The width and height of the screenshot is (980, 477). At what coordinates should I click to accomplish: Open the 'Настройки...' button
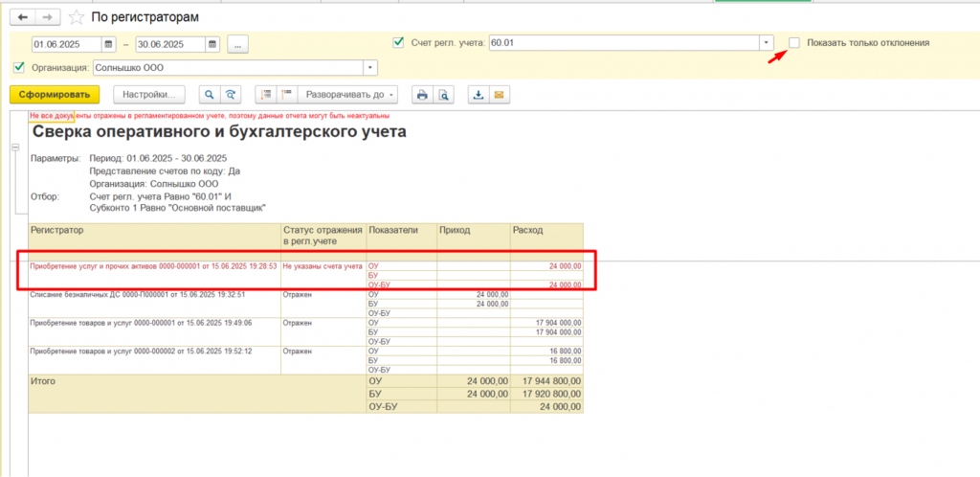tap(148, 95)
